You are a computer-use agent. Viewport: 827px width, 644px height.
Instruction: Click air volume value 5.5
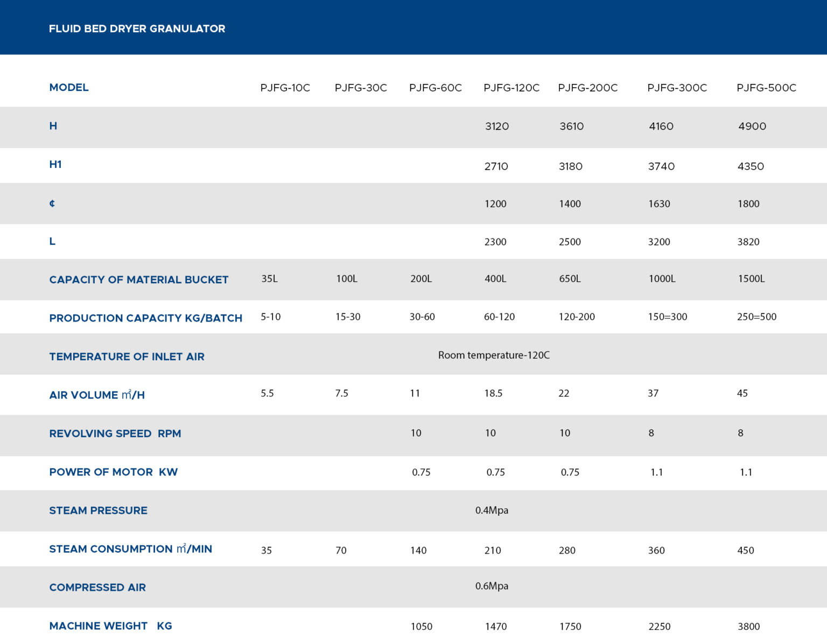click(268, 393)
